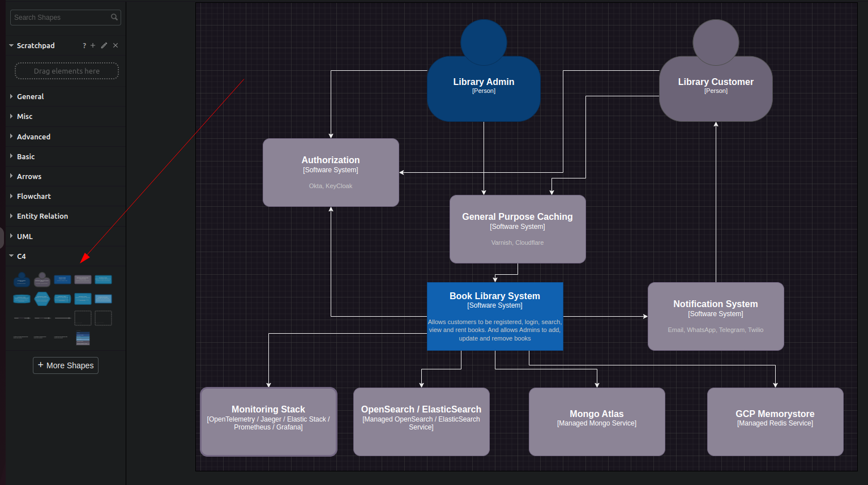Screen dimensions: 868x485
Task: Select the Monitoring Stack box
Action: click(x=268, y=422)
